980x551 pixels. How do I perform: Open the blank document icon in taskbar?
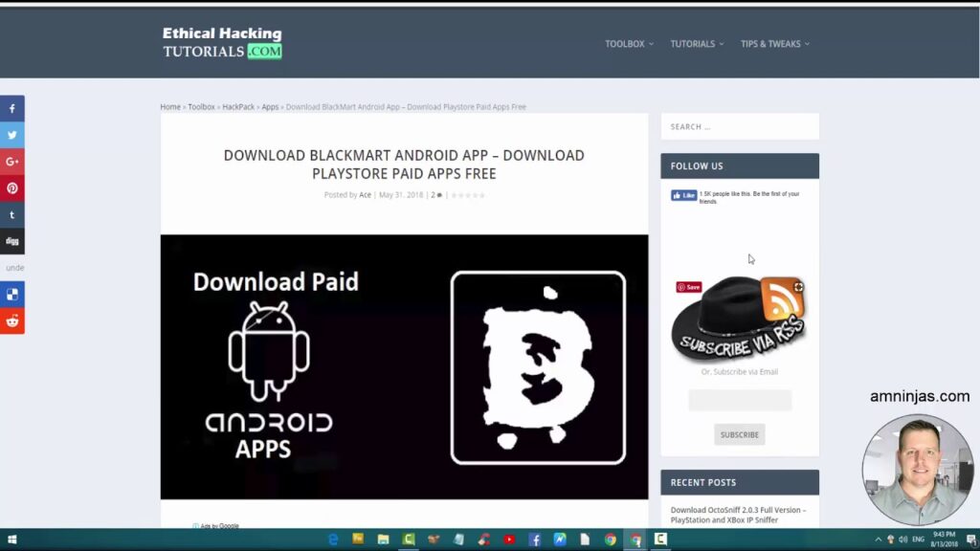[x=585, y=540]
